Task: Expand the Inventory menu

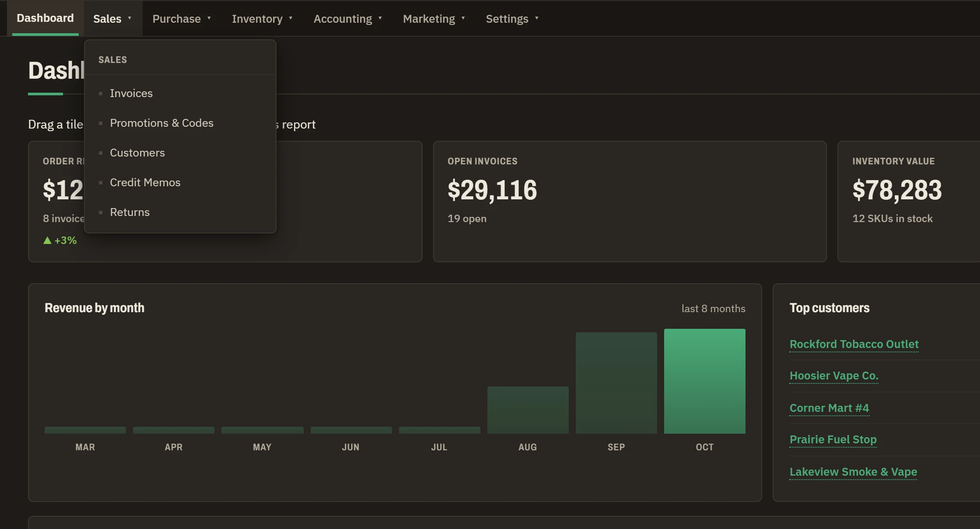Action: 262,18
